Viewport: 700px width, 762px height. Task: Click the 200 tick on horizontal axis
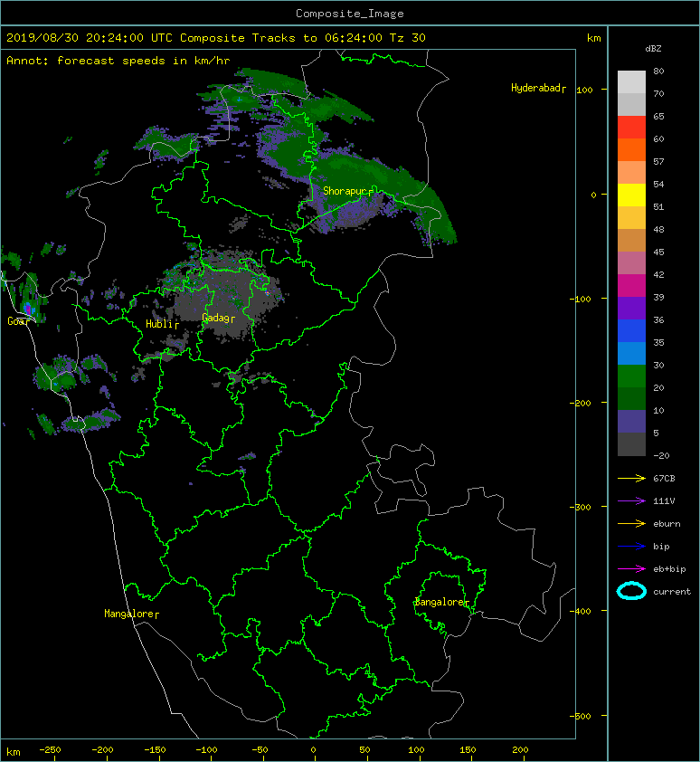click(520, 750)
